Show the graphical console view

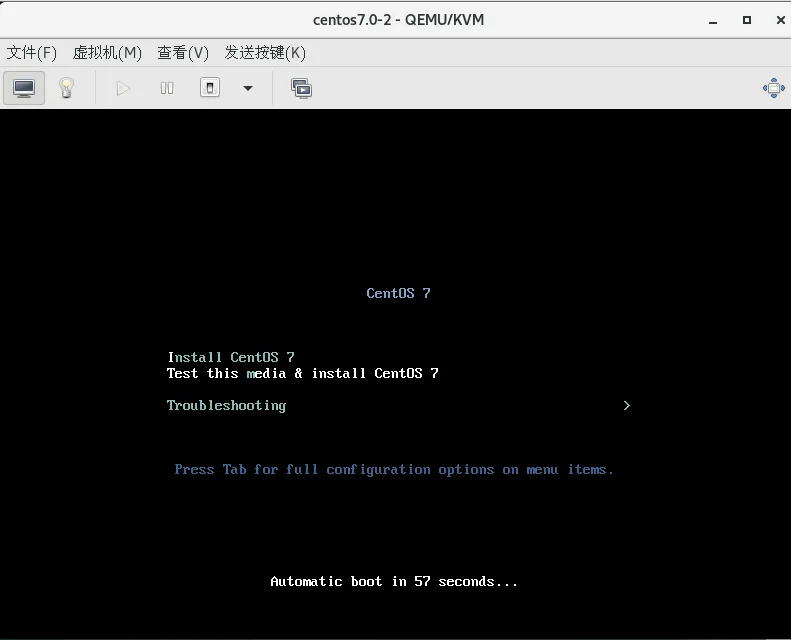click(24, 88)
